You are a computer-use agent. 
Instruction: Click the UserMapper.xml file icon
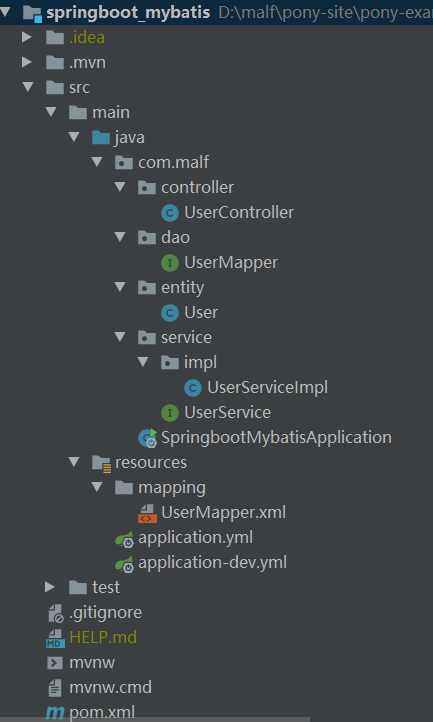pyautogui.click(x=147, y=512)
